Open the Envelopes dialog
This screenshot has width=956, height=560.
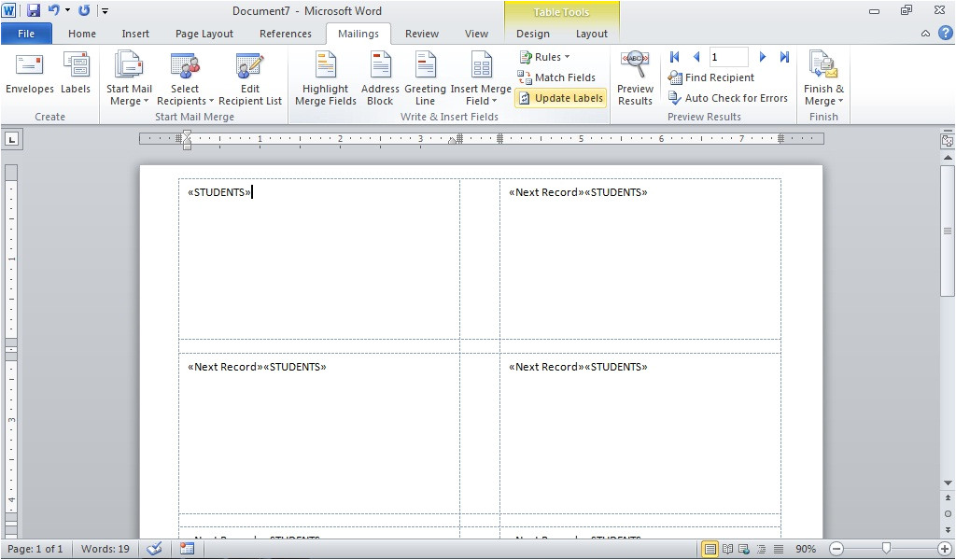point(29,73)
